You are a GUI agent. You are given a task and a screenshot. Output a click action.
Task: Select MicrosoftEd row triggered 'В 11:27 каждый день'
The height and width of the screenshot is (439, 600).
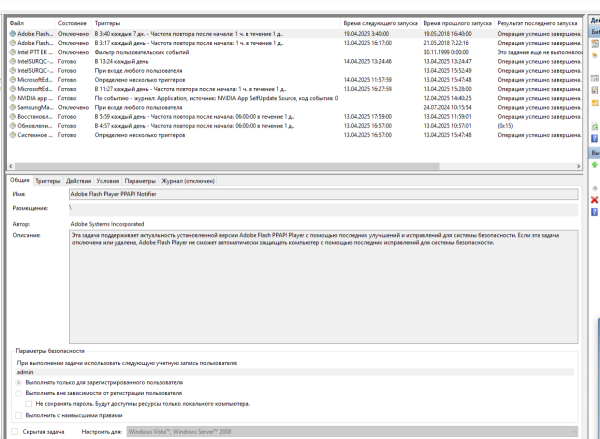[295, 89]
